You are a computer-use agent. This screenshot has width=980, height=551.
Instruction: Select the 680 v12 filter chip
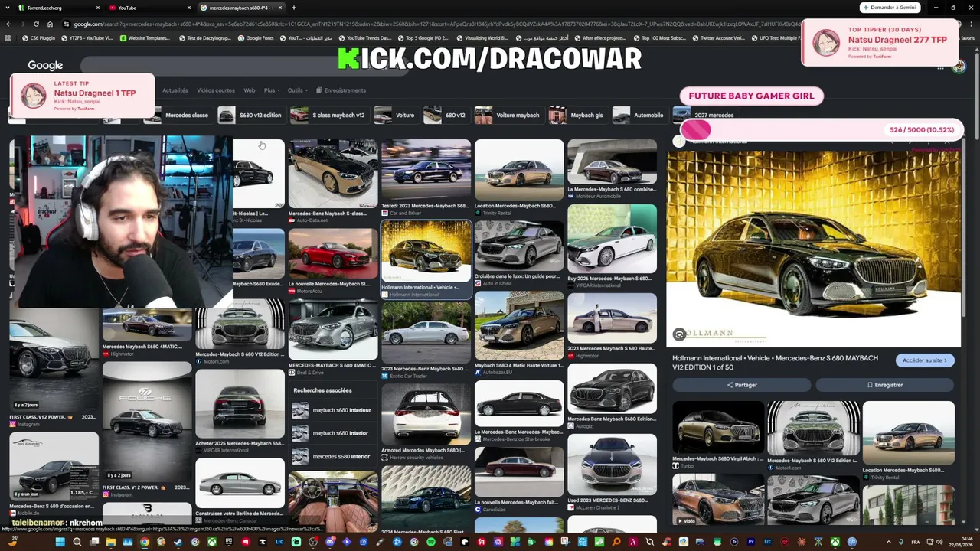[x=446, y=116]
